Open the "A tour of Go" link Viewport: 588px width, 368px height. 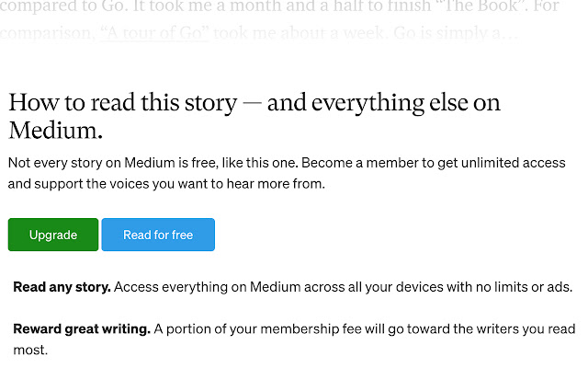[x=154, y=36]
